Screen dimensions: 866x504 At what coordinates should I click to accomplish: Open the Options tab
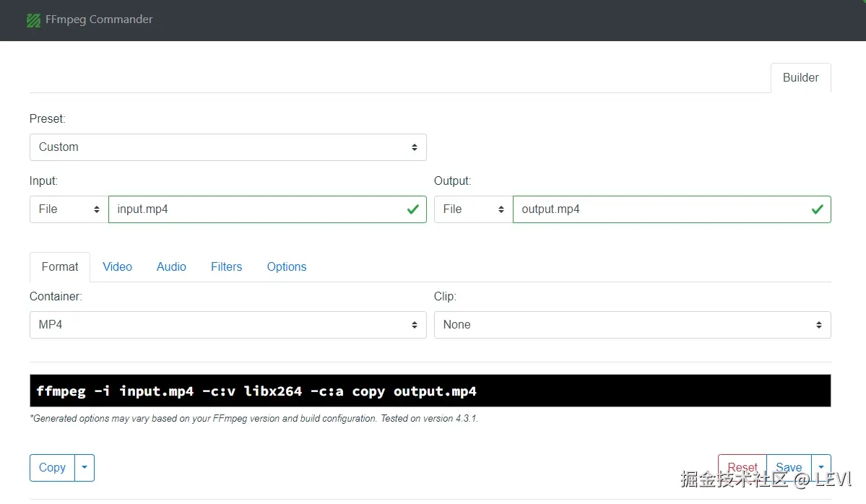click(x=287, y=267)
